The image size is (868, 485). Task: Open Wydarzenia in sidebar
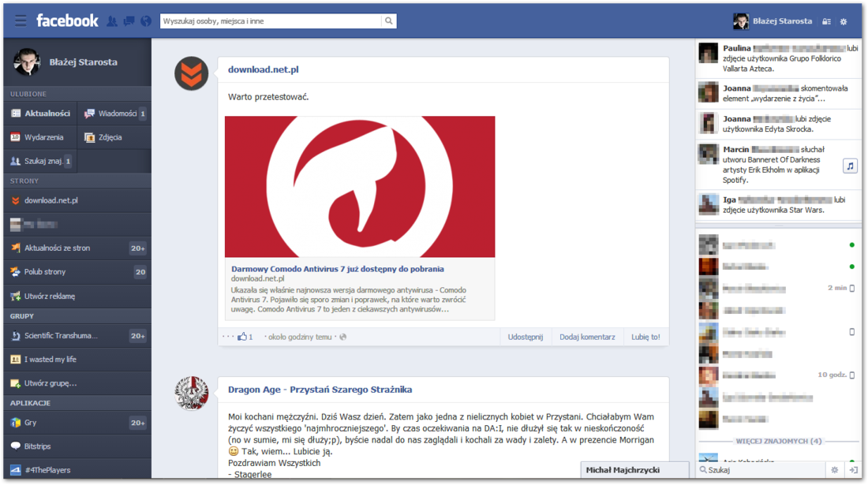(41, 137)
